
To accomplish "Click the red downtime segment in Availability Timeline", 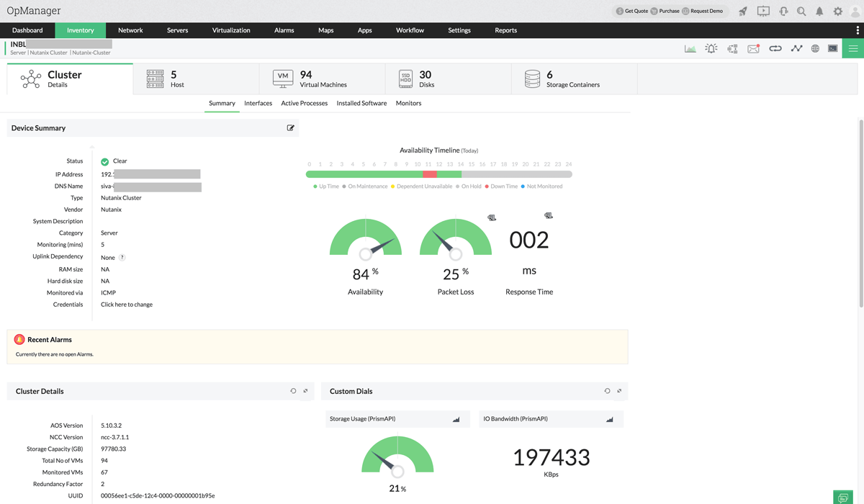I will pyautogui.click(x=430, y=174).
